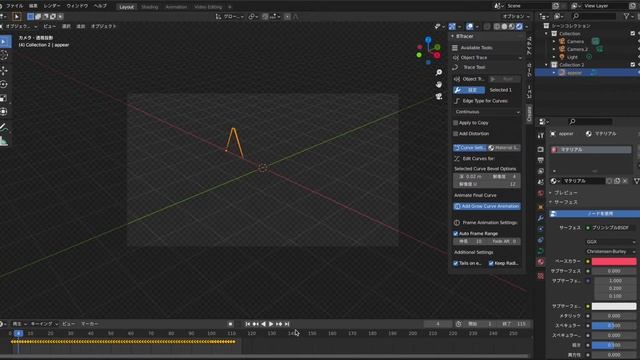Image resolution: width=640 pixels, height=360 pixels.
Task: Click the viewport zoom magnifier icon
Action: tap(439, 72)
